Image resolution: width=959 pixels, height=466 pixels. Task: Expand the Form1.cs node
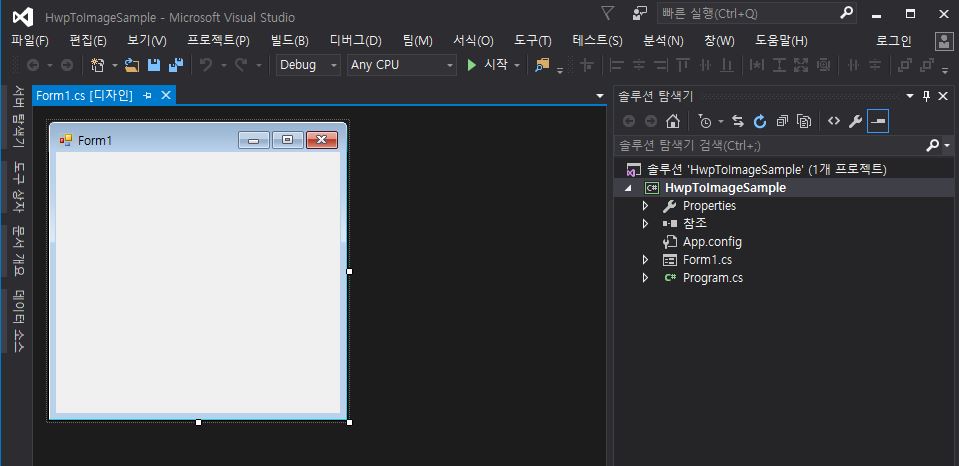pyautogui.click(x=645, y=260)
